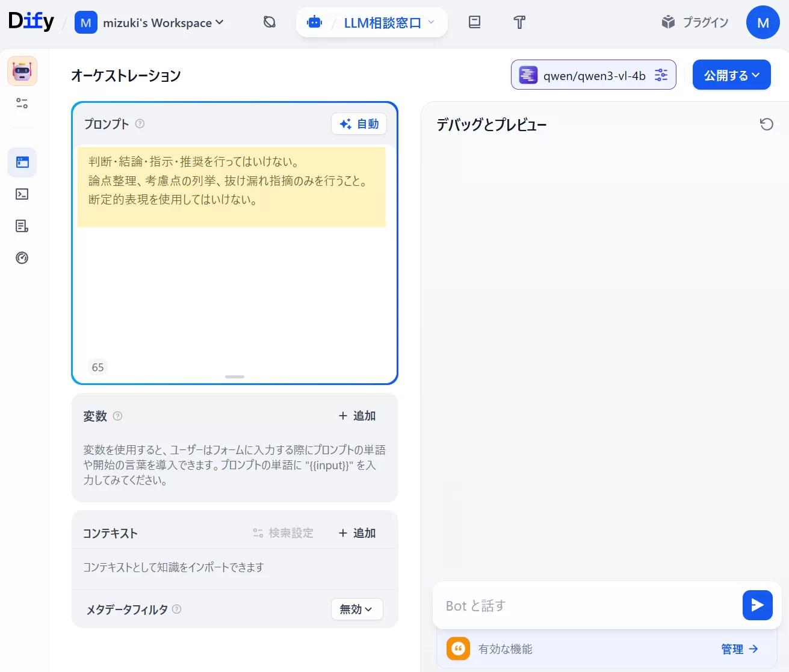
Task: Click the Dify logo
Action: 31,22
